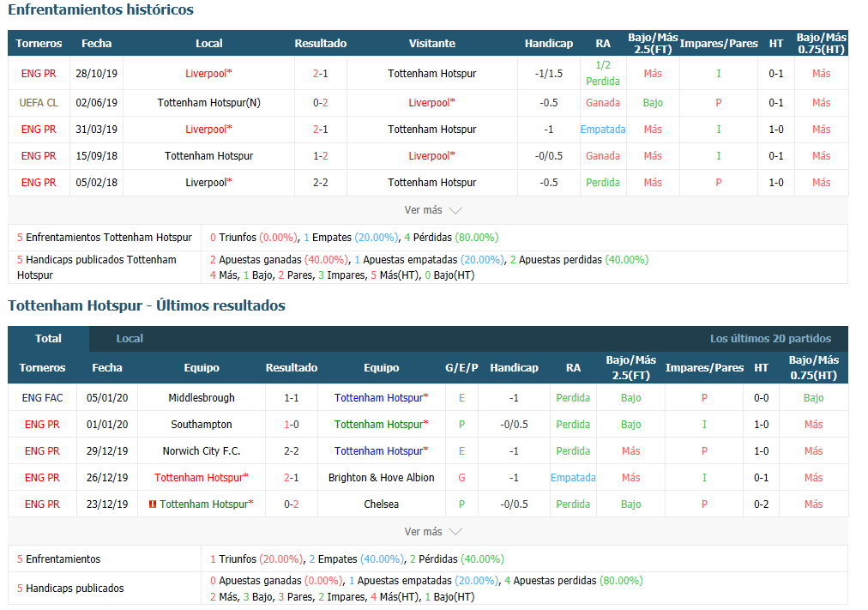Click the Torneros header in the historical table

coord(39,43)
